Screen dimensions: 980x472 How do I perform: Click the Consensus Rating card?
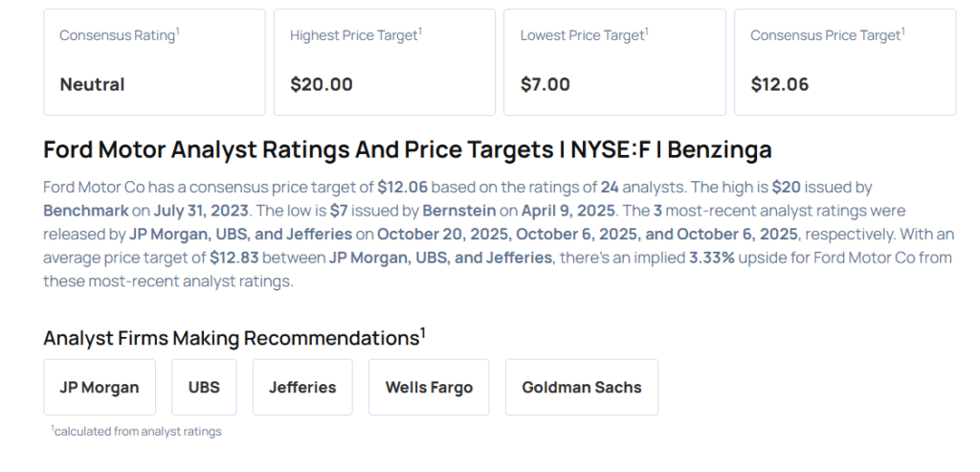click(x=154, y=62)
